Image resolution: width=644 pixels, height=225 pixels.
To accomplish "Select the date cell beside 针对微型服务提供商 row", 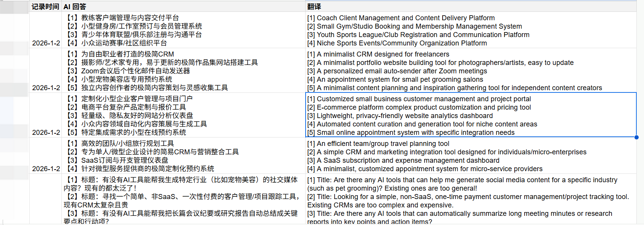I will (46, 168).
